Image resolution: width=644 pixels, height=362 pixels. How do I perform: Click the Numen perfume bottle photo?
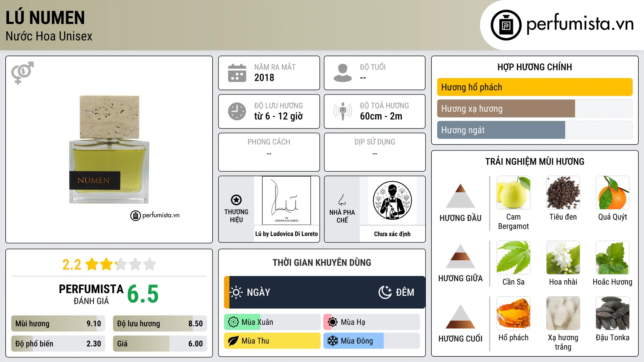click(x=109, y=149)
